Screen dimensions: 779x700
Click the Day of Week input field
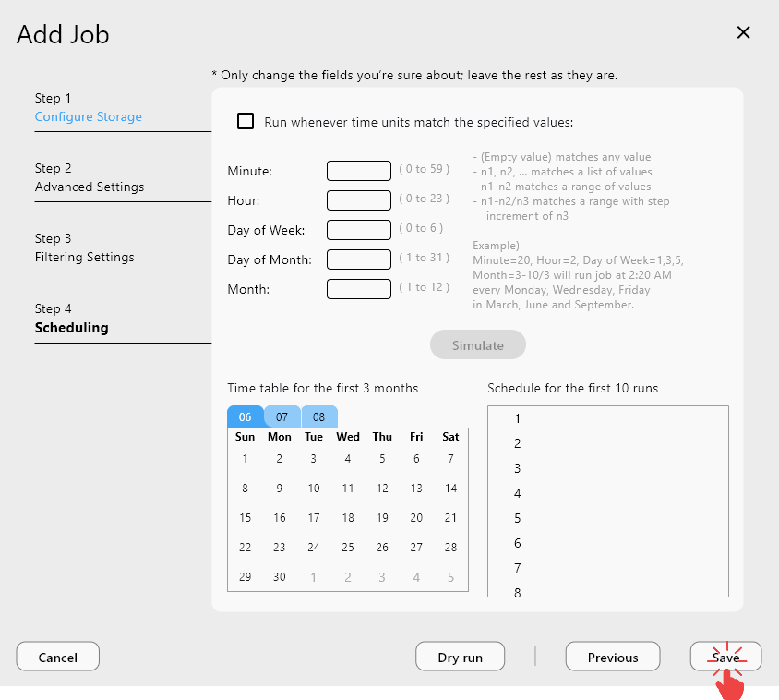(359, 229)
